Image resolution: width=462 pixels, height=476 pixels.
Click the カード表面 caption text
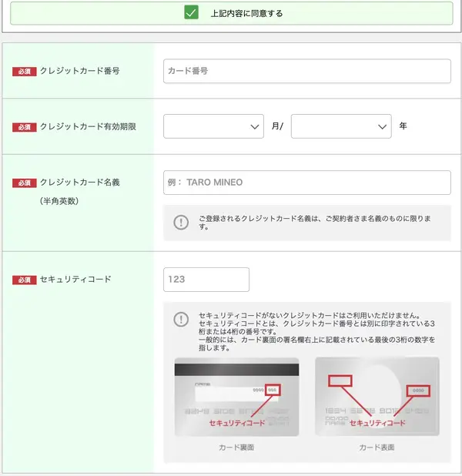(x=377, y=448)
